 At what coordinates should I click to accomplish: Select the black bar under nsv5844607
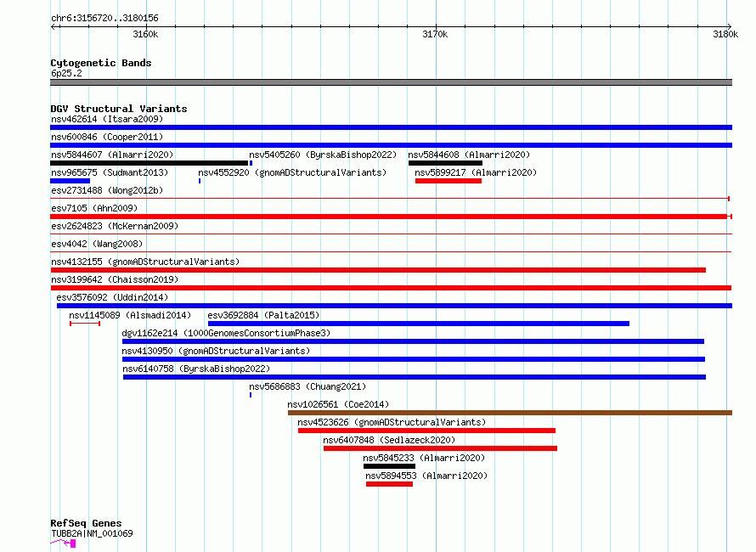point(149,163)
